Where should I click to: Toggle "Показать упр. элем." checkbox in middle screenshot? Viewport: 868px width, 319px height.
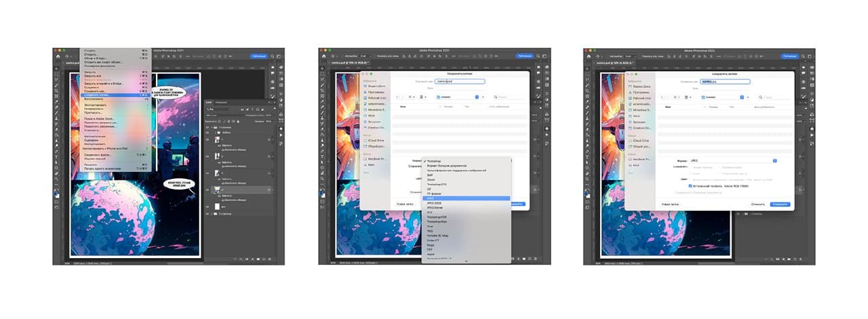376,56
